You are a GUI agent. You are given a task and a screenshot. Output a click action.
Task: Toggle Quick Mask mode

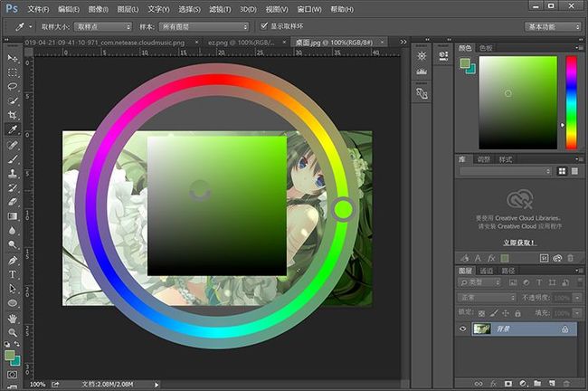pyautogui.click(x=12, y=375)
